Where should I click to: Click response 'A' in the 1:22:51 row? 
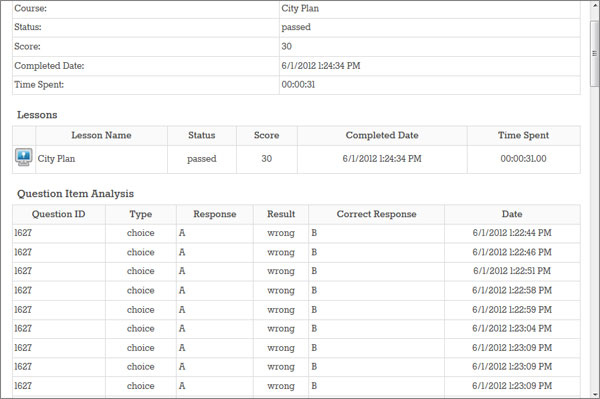coord(182,271)
